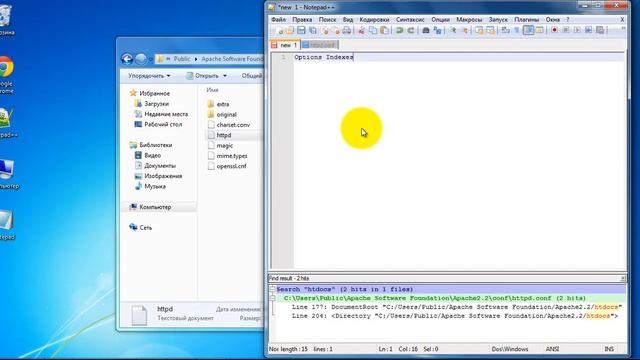Click the Public breadcrumb in Explorer address bar
The image size is (640, 360).
pyautogui.click(x=182, y=59)
